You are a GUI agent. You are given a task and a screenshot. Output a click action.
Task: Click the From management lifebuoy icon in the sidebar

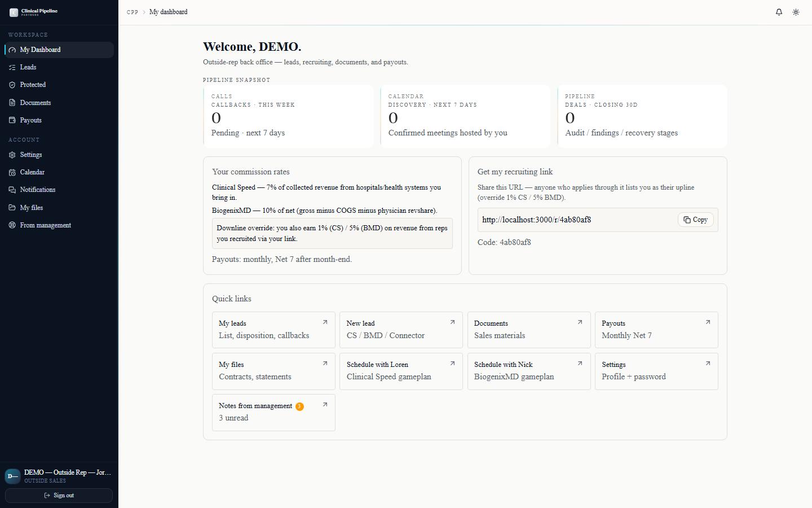coord(12,225)
